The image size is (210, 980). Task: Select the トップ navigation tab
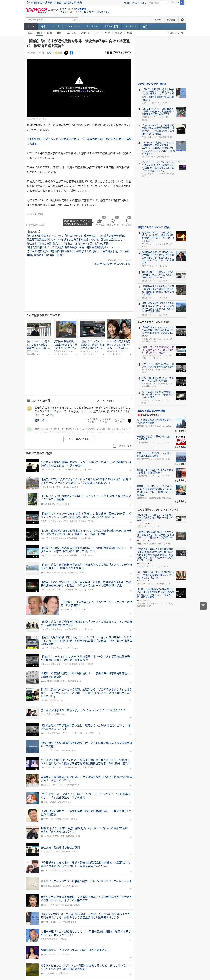click(31, 27)
